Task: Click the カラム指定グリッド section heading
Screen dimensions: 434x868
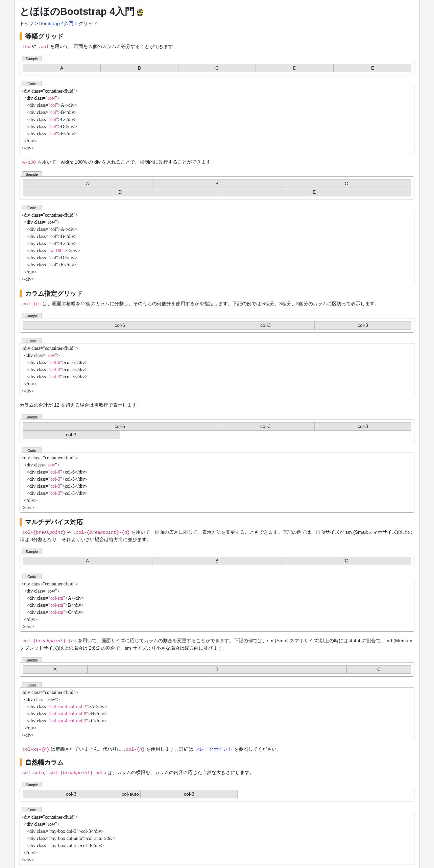Action: [54, 293]
